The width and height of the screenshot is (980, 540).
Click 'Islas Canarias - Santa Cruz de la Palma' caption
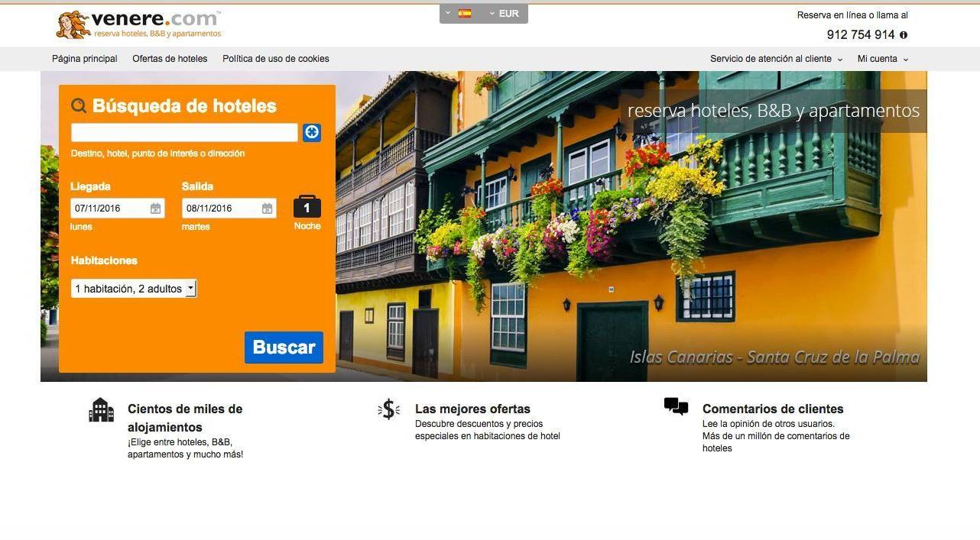coord(774,357)
